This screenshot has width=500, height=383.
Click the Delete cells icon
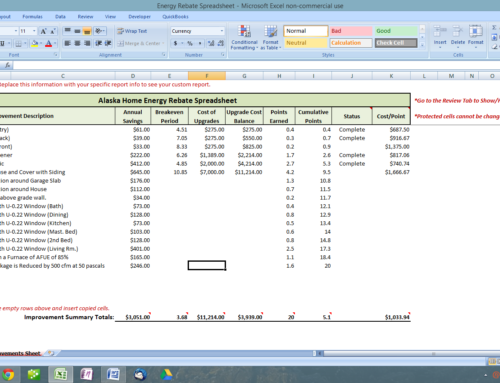click(x=458, y=36)
